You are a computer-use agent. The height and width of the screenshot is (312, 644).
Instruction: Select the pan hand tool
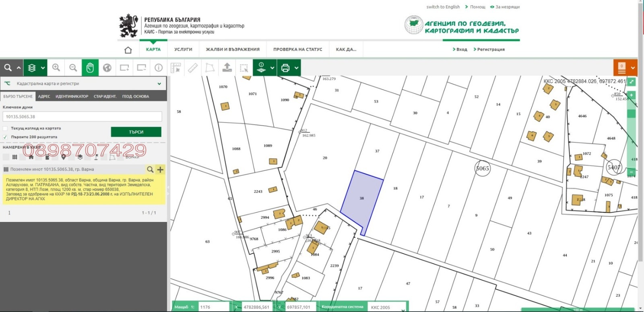[90, 68]
